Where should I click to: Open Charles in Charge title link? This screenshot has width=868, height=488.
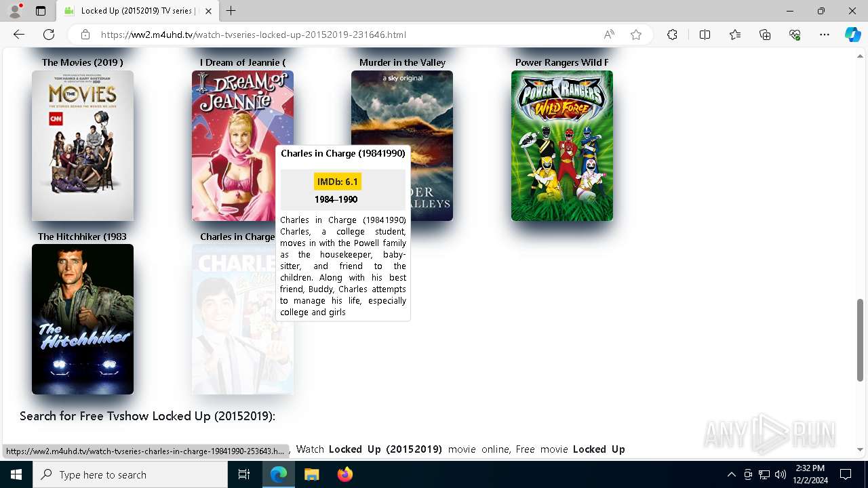(x=237, y=237)
